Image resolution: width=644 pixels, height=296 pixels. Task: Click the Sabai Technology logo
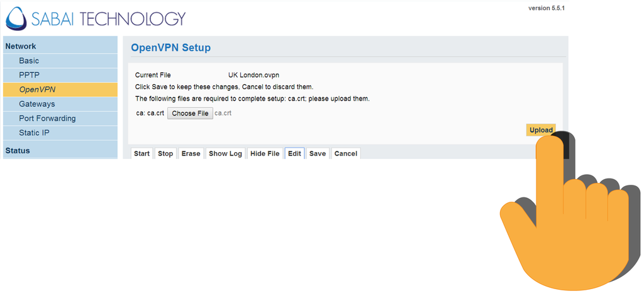96,19
